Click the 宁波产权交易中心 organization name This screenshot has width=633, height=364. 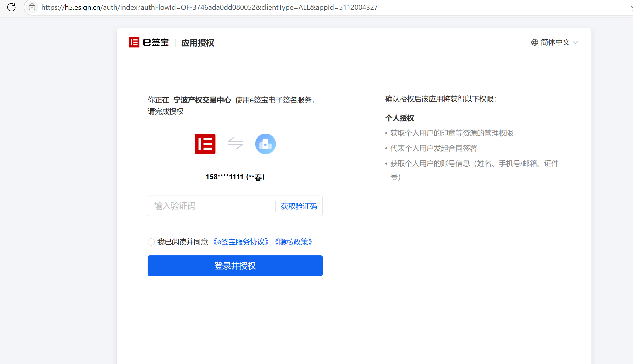tap(202, 100)
